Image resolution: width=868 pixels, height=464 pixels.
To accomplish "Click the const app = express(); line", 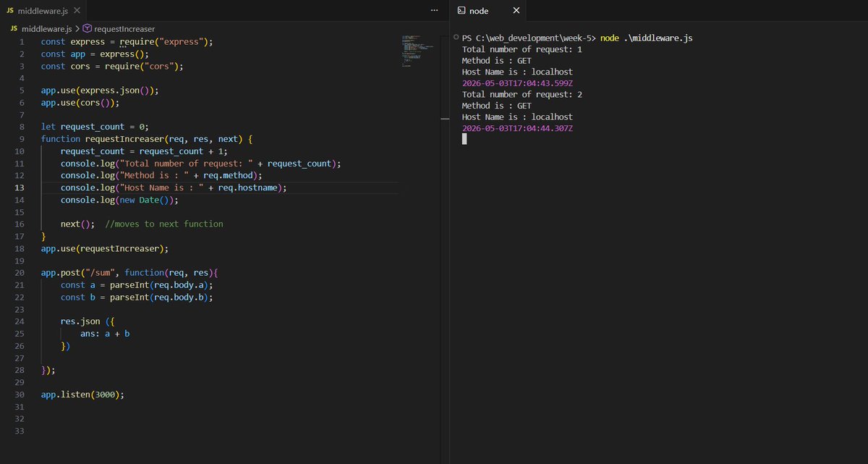I will click(x=94, y=54).
